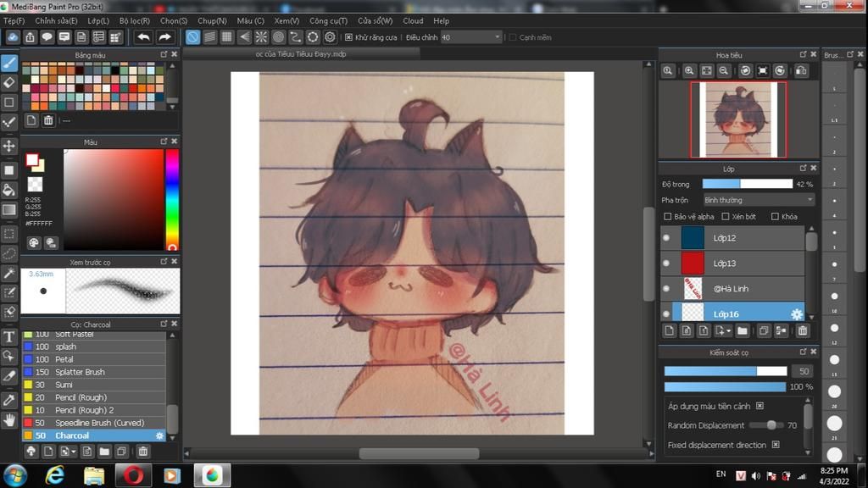Open the Điều chỉnh value dropdown
The image size is (868, 488).
[470, 37]
